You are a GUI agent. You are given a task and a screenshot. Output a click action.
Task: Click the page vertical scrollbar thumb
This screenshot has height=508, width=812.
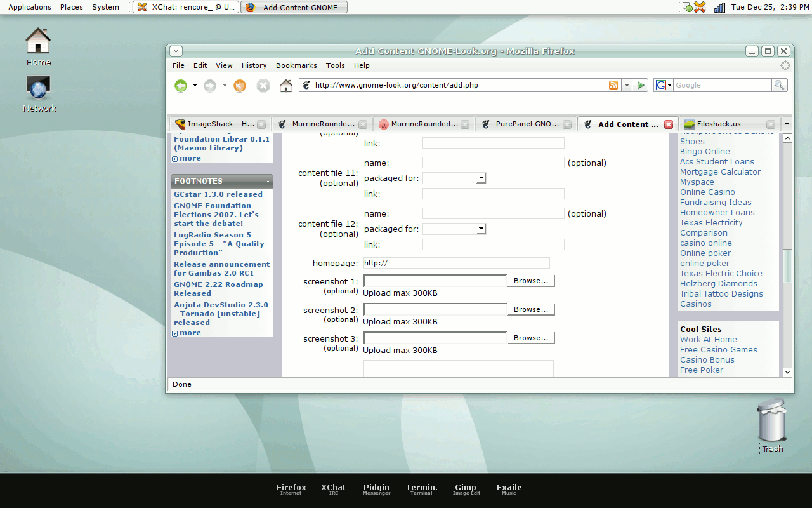(787, 266)
